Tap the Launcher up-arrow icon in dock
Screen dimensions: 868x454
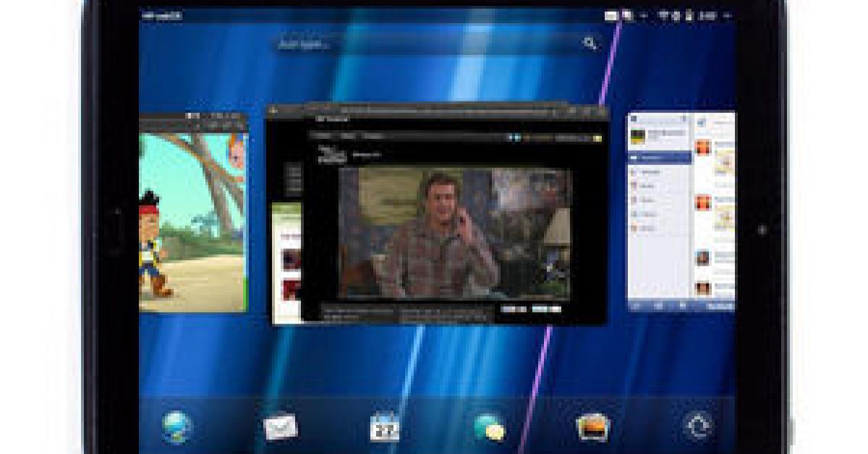tap(698, 426)
